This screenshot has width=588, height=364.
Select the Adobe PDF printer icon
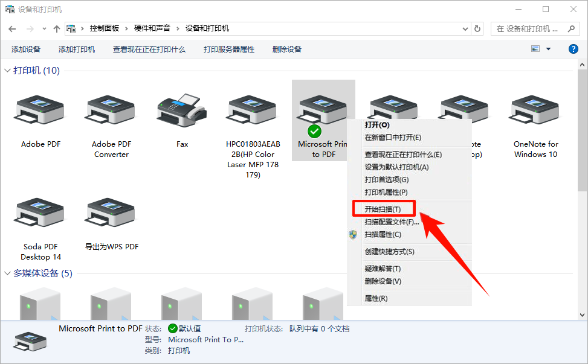point(40,110)
